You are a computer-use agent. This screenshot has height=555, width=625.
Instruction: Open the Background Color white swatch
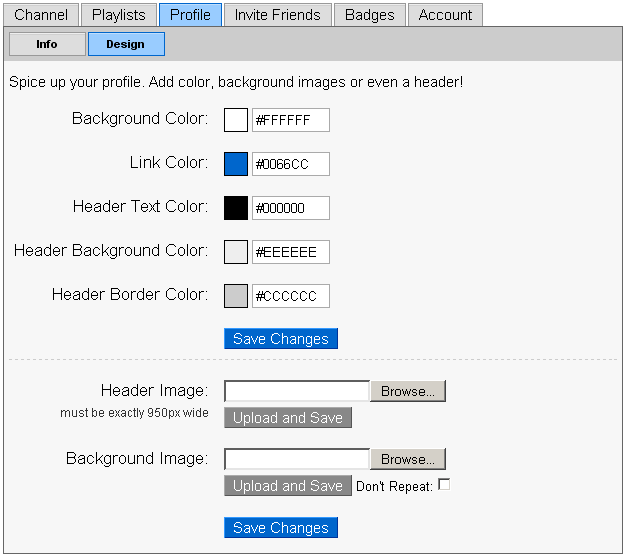(x=236, y=120)
